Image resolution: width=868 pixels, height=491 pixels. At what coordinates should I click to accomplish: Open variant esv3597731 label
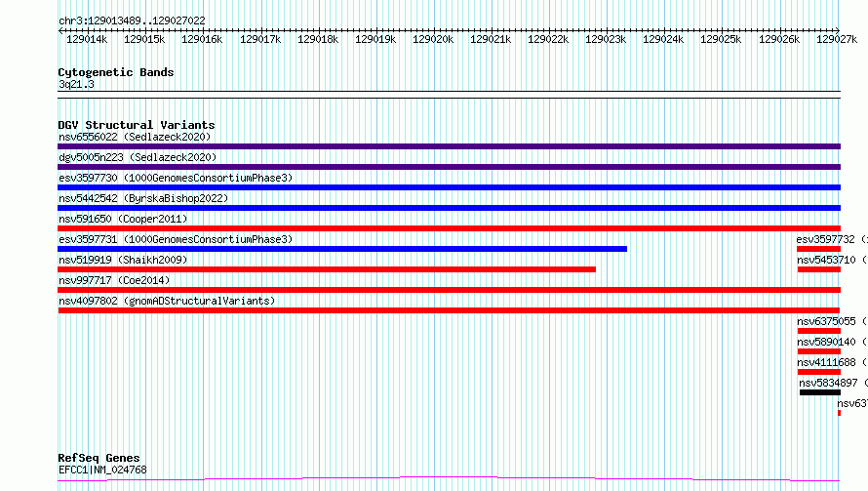click(176, 239)
